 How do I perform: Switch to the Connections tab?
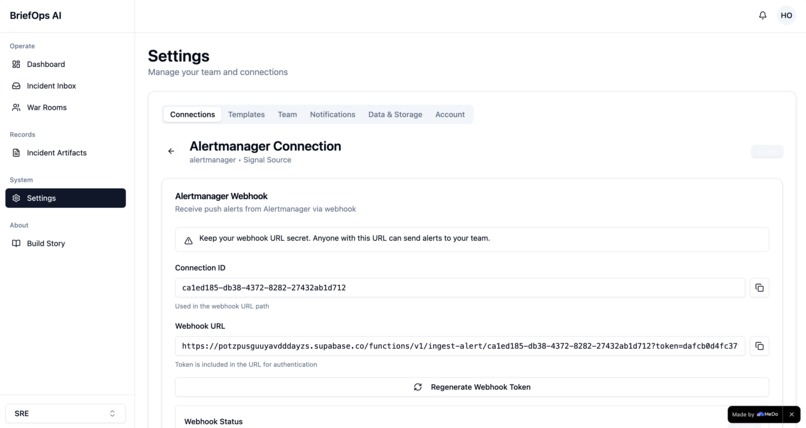(x=193, y=115)
